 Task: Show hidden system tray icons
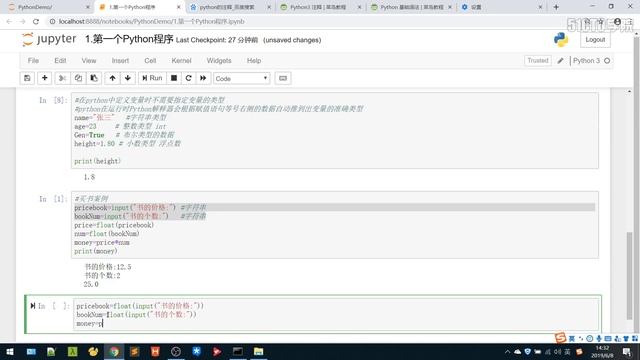click(507, 351)
